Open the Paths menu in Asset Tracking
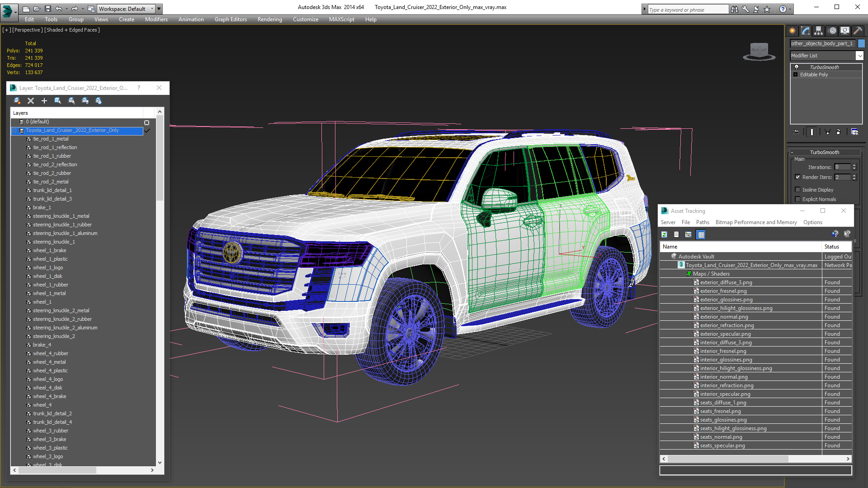Screen dimensions: 868x488 (x=703, y=222)
